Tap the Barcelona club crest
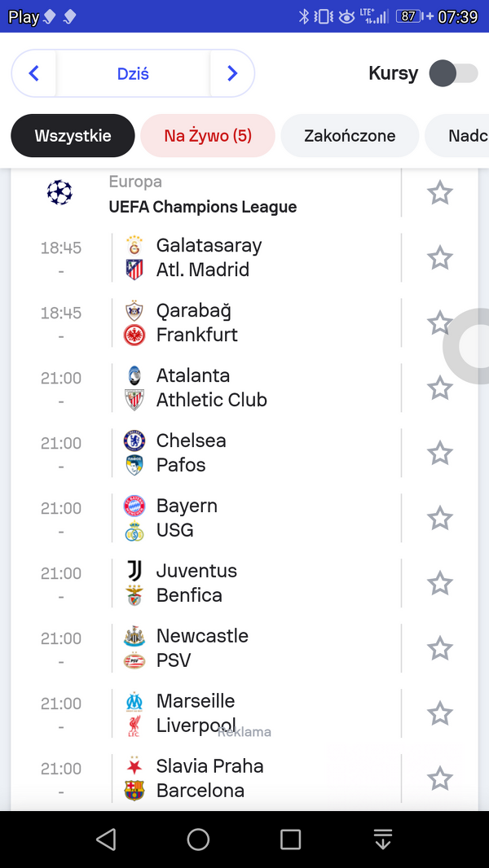This screenshot has width=489, height=868. (134, 791)
